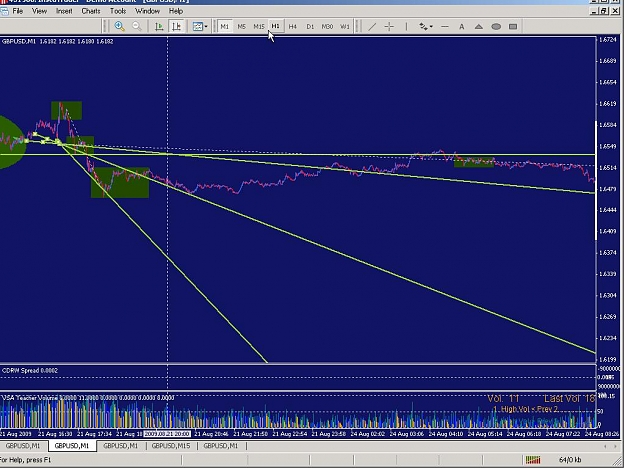Viewport: 625px width, 469px height.
Task: Click price level 1.6724 on scale
Action: 609,40
